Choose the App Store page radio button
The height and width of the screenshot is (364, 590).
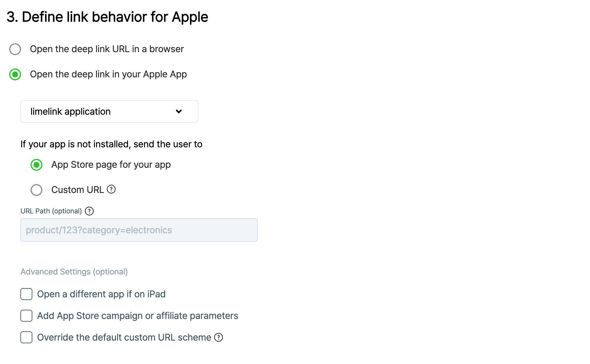point(36,165)
